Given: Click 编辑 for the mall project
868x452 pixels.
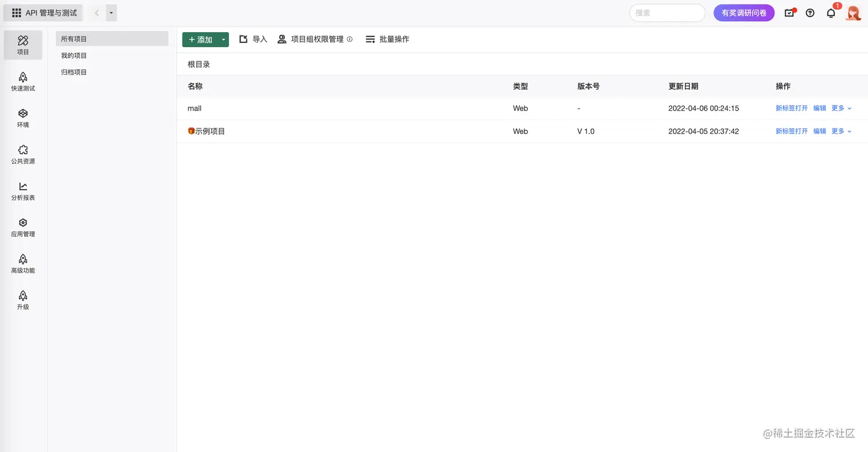Looking at the screenshot, I should tap(820, 108).
